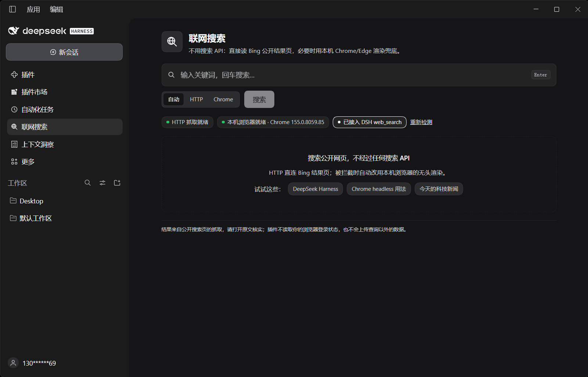Click the 联网搜索 page title

207,38
